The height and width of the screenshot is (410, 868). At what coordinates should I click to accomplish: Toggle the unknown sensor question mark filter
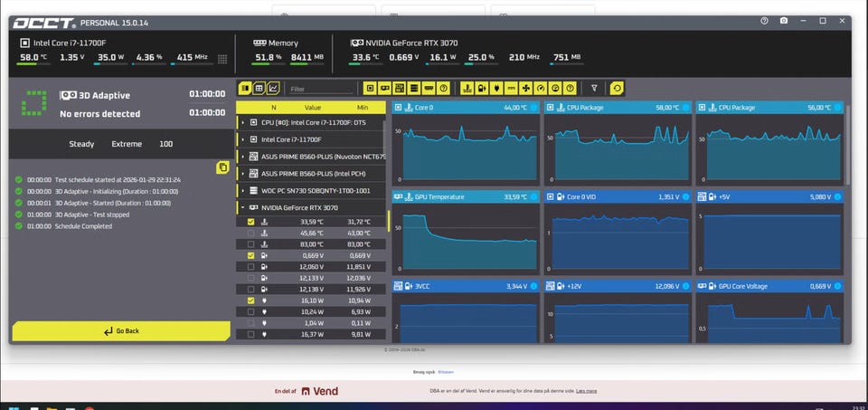tap(571, 88)
